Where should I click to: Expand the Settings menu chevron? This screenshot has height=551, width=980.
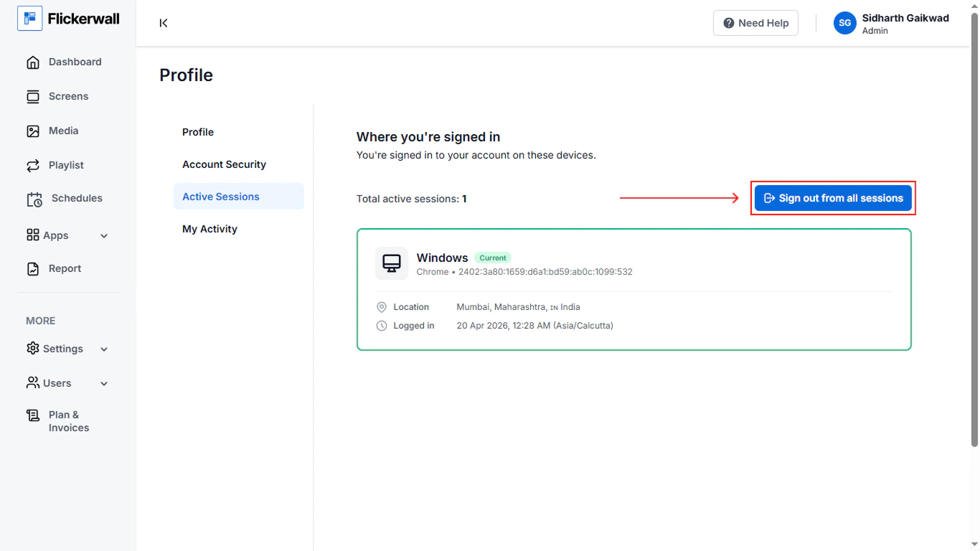104,349
